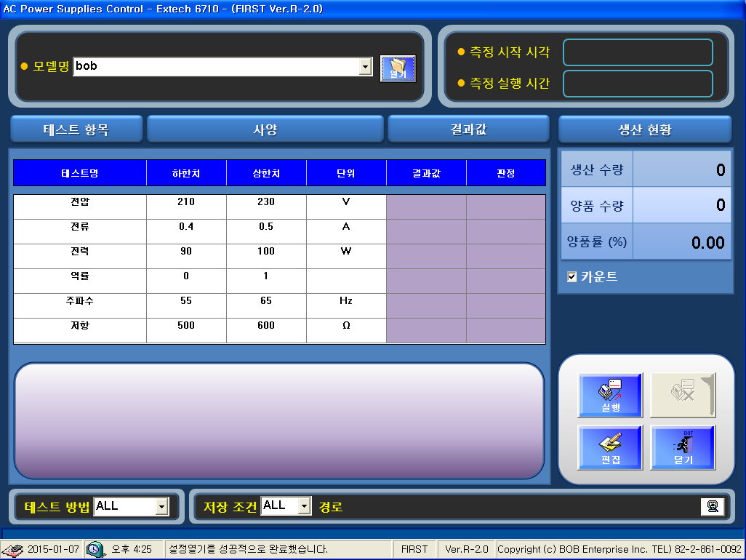Viewport: 746px width, 560px height.
Task: Toggle the 카운트 checkbox
Action: (572, 277)
